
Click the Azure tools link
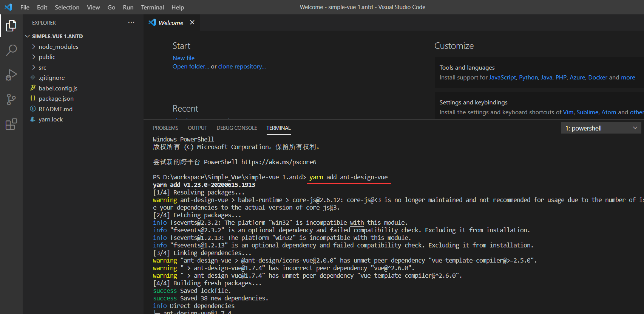pos(577,77)
